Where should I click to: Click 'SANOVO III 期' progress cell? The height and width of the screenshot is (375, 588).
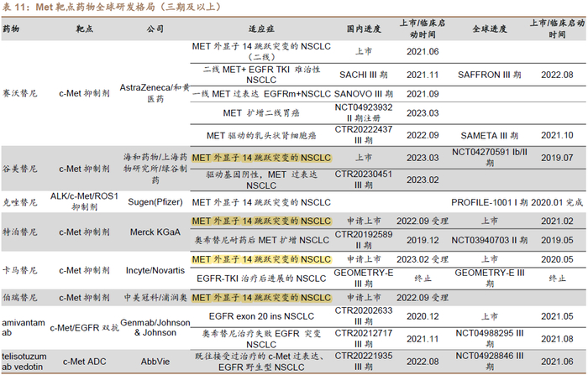(x=364, y=94)
